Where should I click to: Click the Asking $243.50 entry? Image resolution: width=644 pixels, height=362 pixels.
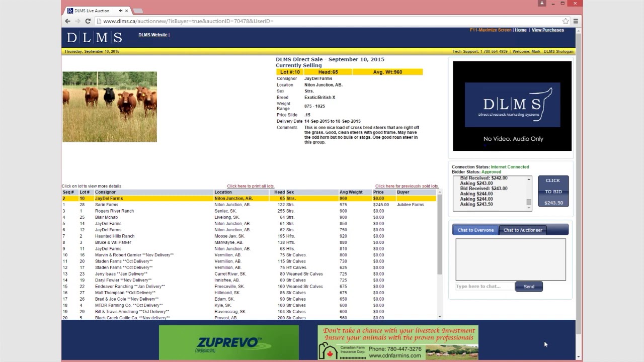(x=476, y=204)
